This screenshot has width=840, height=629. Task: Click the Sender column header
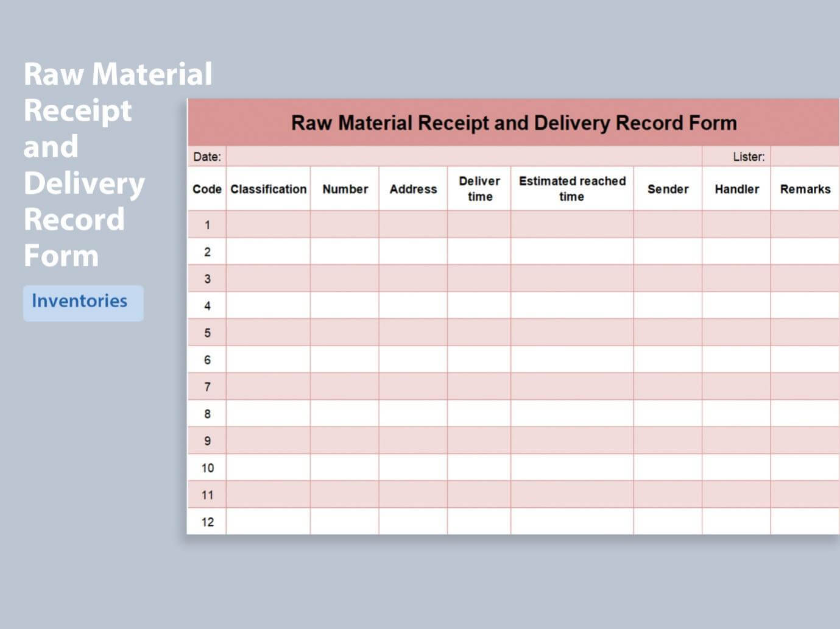pyautogui.click(x=668, y=189)
